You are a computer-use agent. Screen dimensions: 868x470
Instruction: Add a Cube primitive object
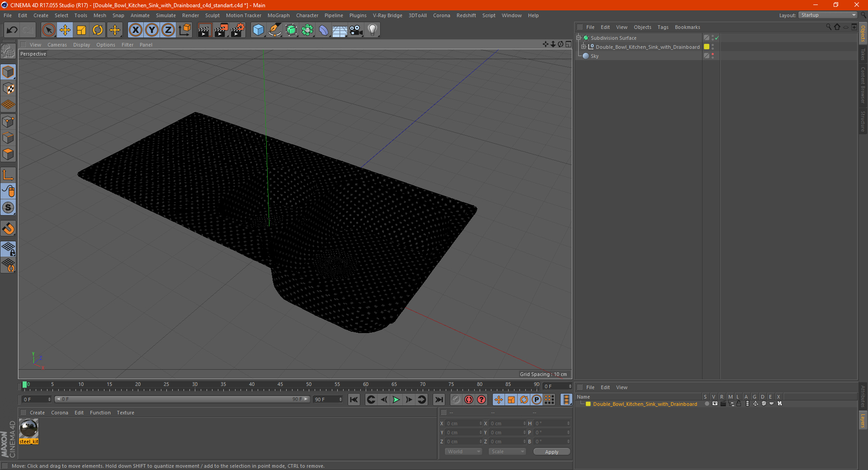258,30
